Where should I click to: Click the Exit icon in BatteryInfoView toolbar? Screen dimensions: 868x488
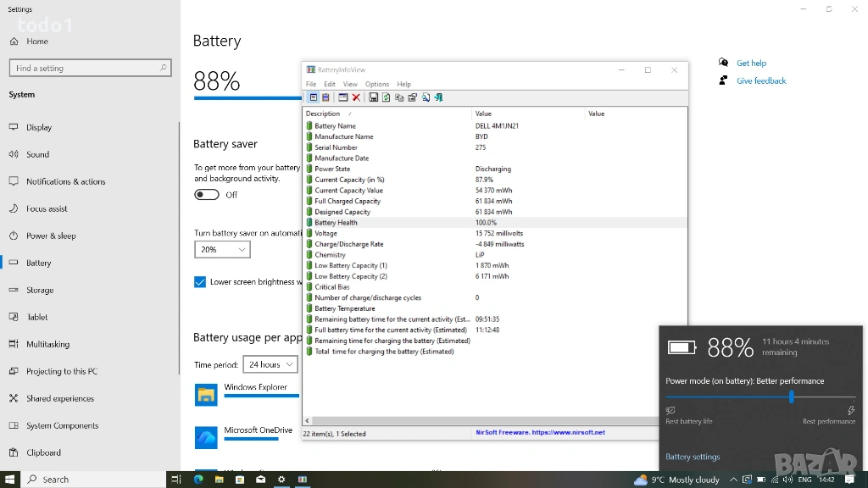(x=438, y=97)
